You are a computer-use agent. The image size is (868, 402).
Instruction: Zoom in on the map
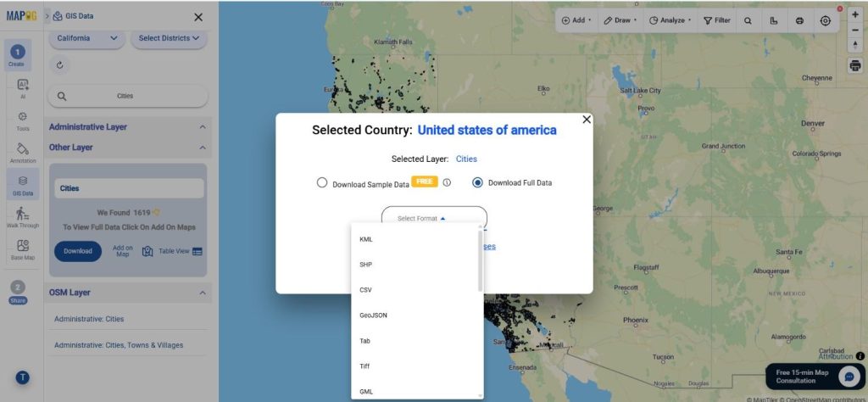tap(856, 15)
